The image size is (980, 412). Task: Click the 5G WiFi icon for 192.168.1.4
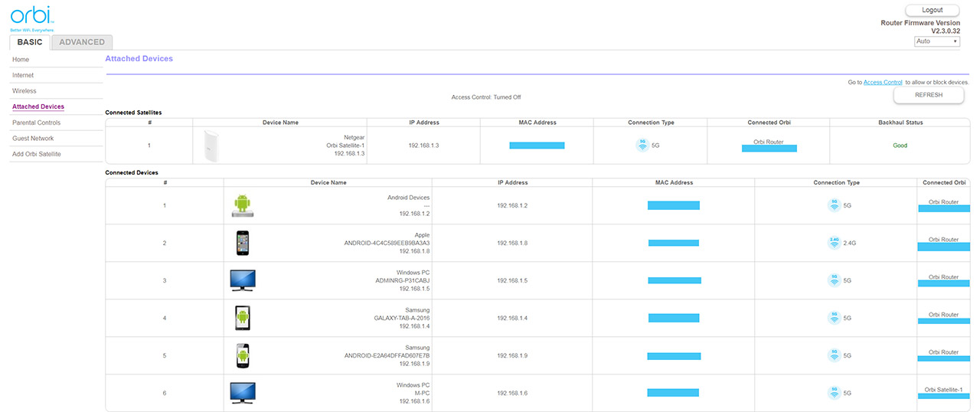pyautogui.click(x=834, y=318)
